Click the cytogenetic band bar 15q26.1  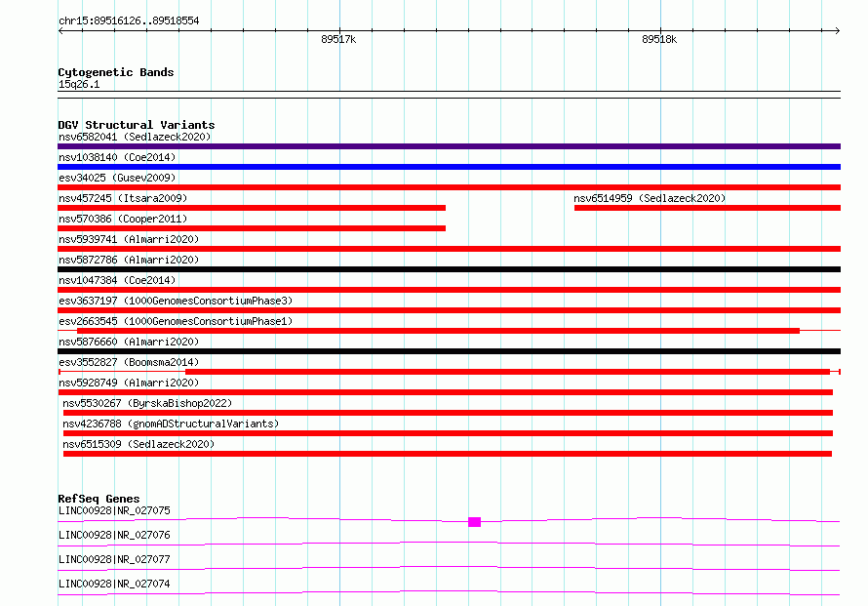pyautogui.click(x=449, y=95)
